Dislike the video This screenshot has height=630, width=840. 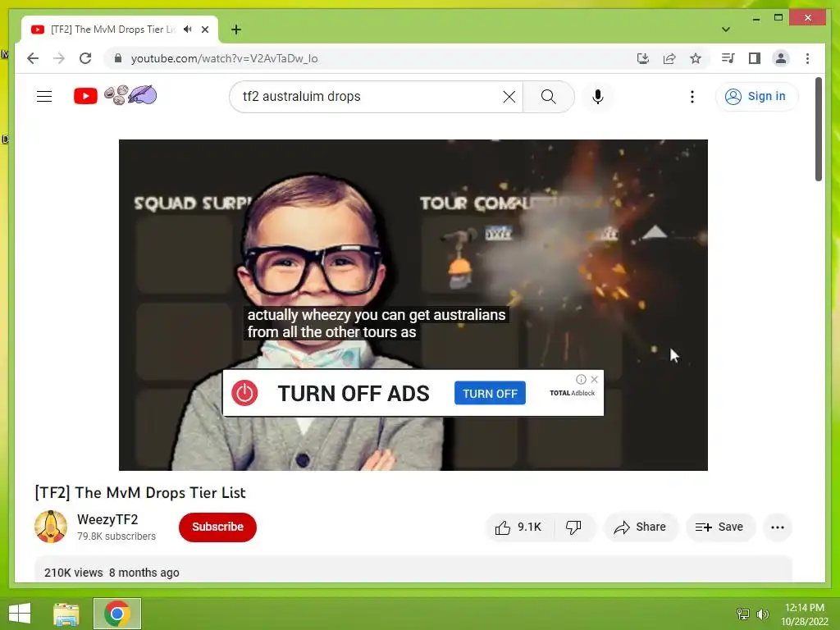point(573,527)
